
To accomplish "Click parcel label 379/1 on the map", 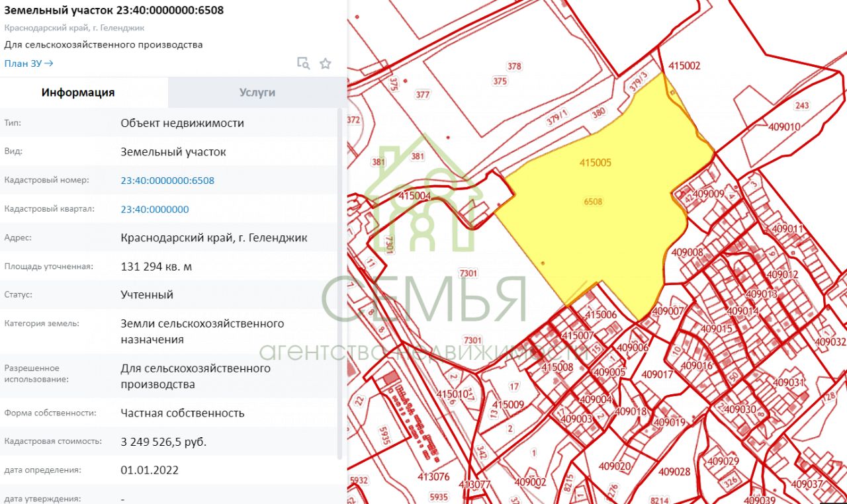I will pos(558,118).
